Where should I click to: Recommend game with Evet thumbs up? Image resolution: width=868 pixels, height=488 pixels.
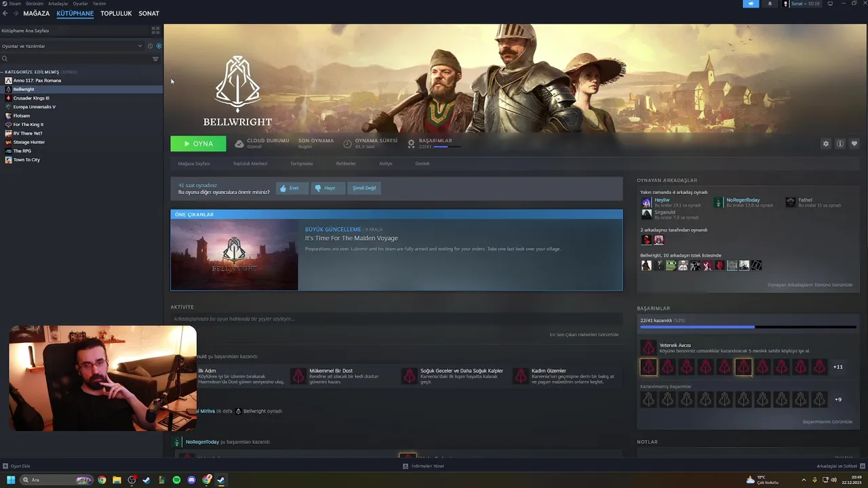pos(292,188)
